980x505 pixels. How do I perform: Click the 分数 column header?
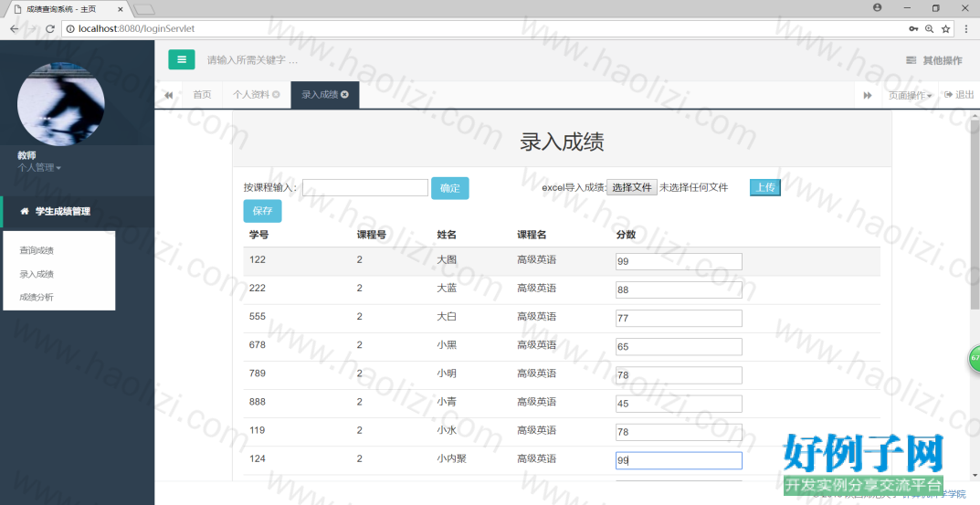[x=626, y=235]
